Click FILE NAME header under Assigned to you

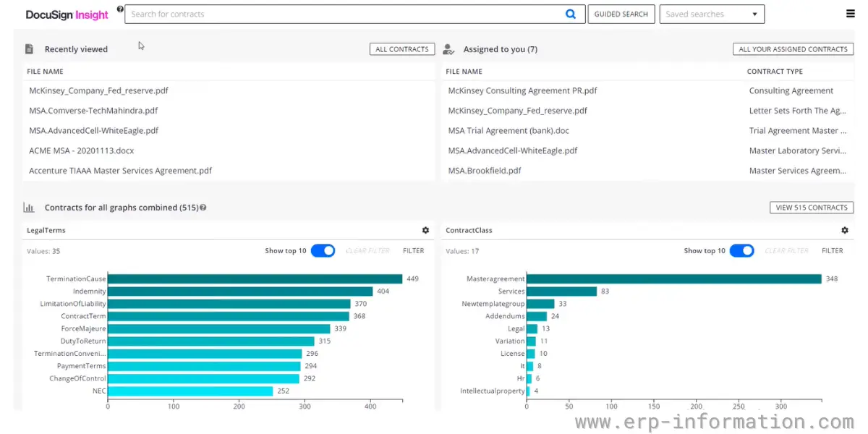pos(464,72)
